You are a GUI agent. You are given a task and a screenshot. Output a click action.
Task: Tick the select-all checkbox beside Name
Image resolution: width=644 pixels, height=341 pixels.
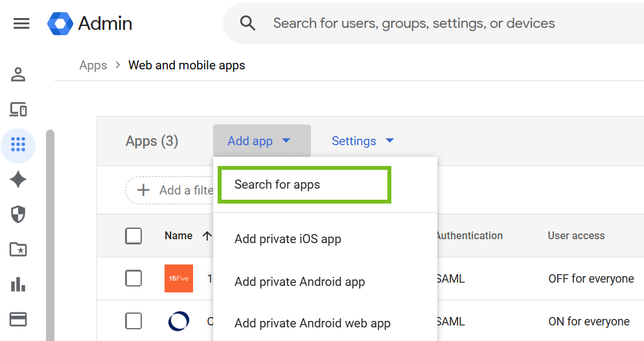pos(133,236)
